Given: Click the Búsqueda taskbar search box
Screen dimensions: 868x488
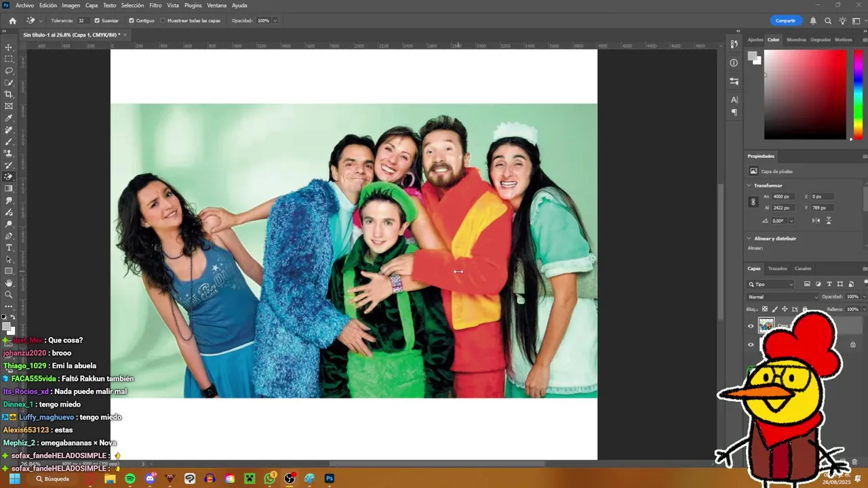Looking at the screenshot, I should tap(53, 479).
